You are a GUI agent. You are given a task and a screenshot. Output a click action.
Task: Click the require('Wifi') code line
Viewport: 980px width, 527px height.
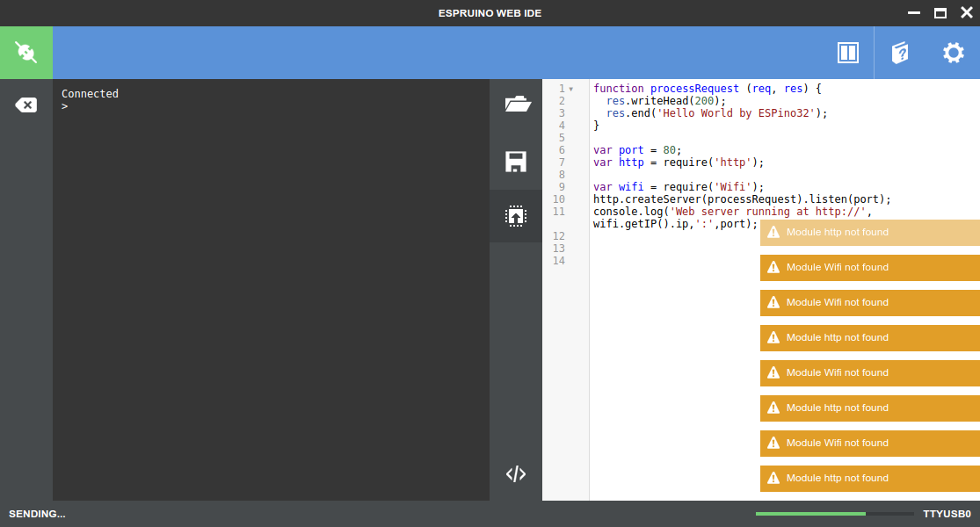point(679,187)
